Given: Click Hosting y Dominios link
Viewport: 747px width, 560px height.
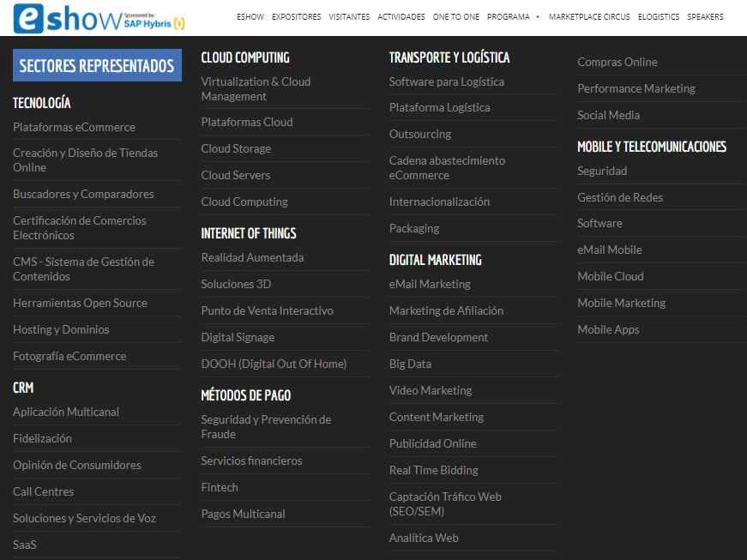Looking at the screenshot, I should tap(61, 329).
